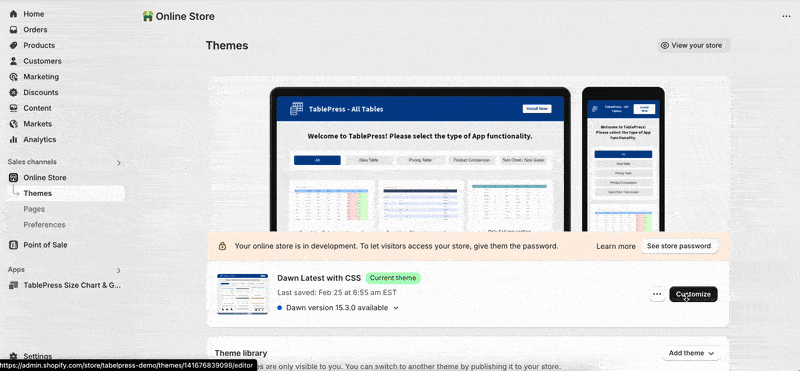Viewport: 800px width, 371px height.
Task: Expand Dawn version 15.3.0 available dropdown
Action: (396, 308)
